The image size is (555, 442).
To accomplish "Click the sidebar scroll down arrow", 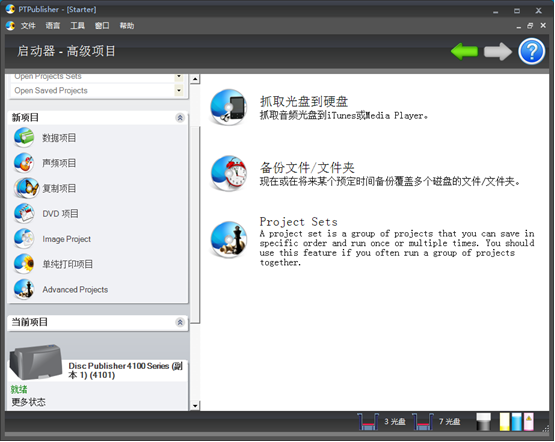I will [195, 406].
